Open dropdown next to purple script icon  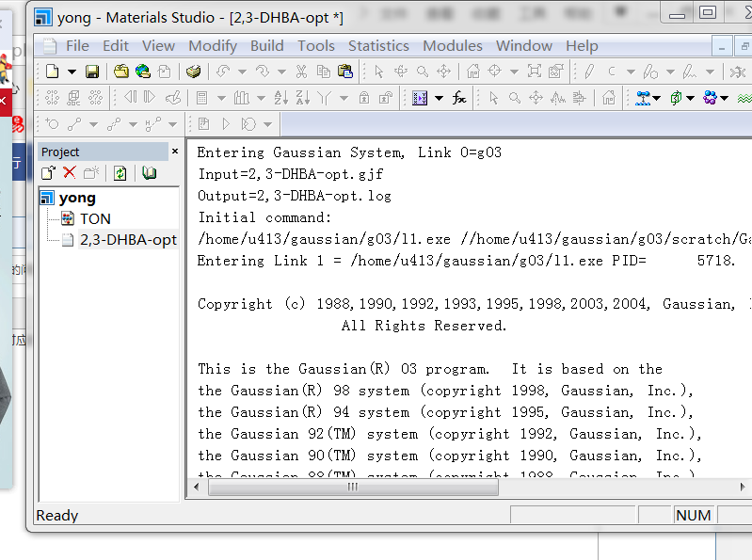[439, 98]
